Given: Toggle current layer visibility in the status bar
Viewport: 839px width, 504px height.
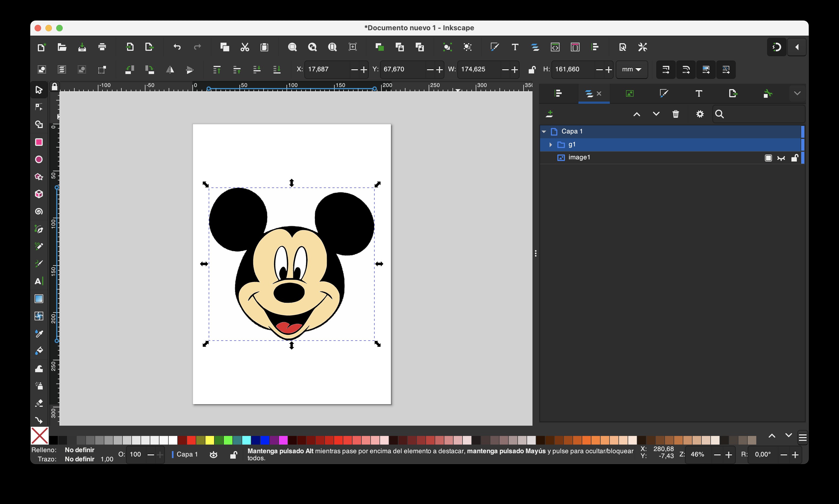Looking at the screenshot, I should [x=214, y=455].
